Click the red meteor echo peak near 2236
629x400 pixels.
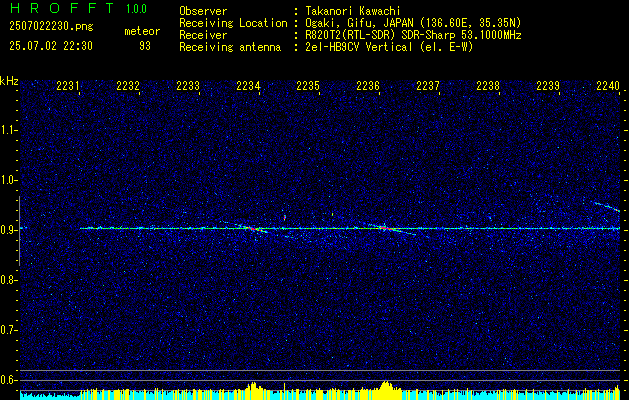pyautogui.click(x=386, y=228)
